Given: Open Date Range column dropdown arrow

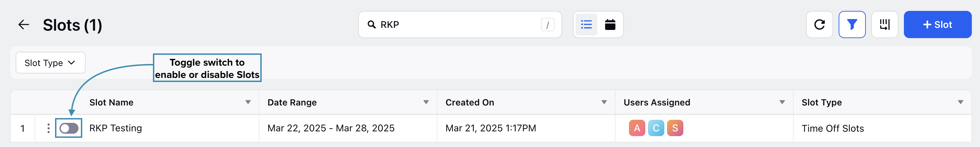Looking at the screenshot, I should (x=426, y=102).
